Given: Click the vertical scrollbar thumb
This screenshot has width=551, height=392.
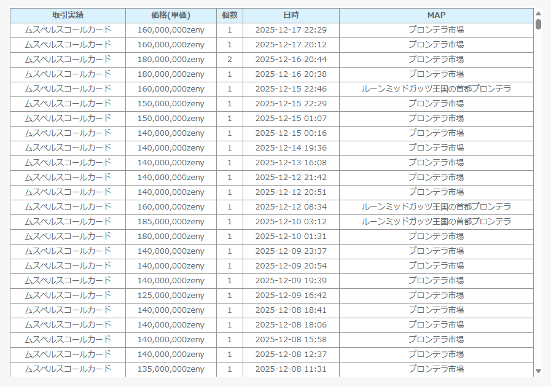Looking at the screenshot, I should [x=538, y=24].
